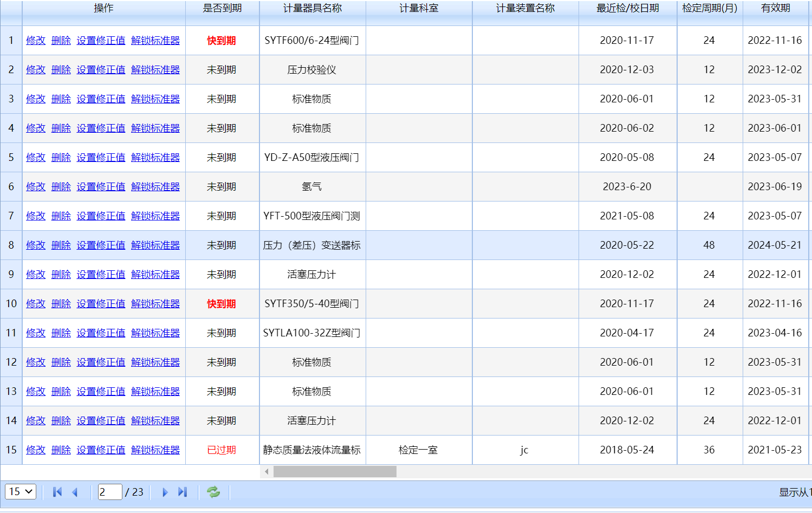
Task: Click 已过期 status in row 15
Action: tap(222, 450)
